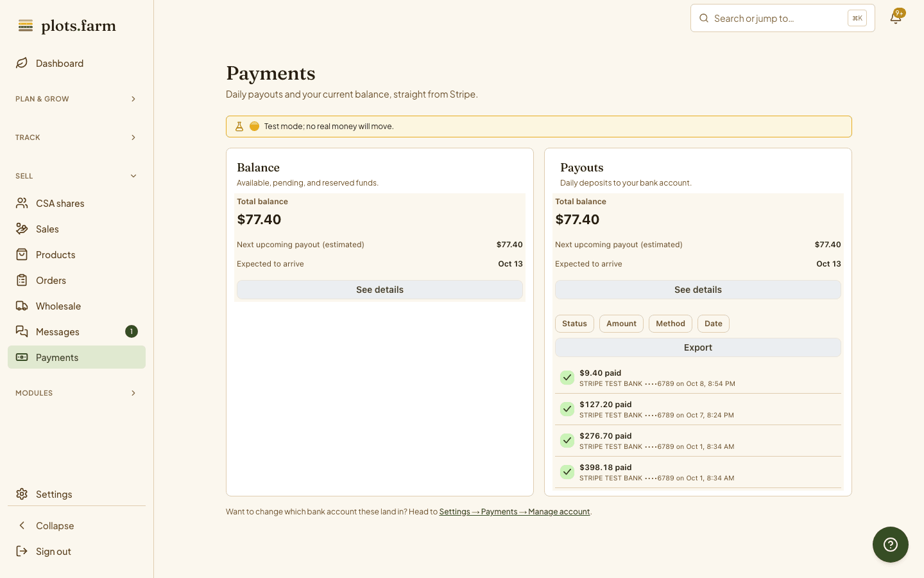Focus the Search or jump to field
The height and width of the screenshot is (578, 924).
pos(783,18)
